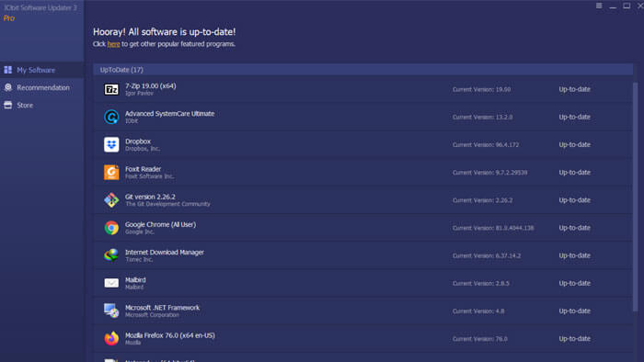Click Up-to-date status for .NET Framework
644x362 pixels.
coord(574,311)
